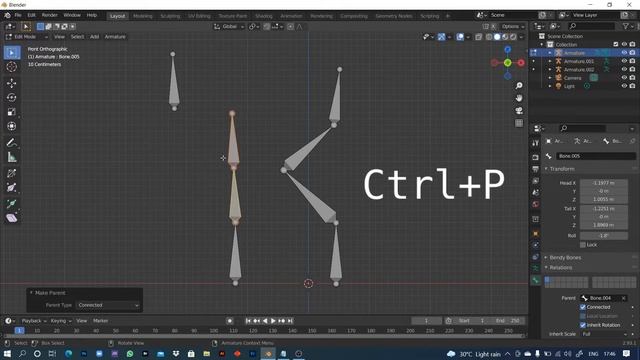Switch to the Modeling workspace tab
This screenshot has height=360, width=640.
pos(143,16)
